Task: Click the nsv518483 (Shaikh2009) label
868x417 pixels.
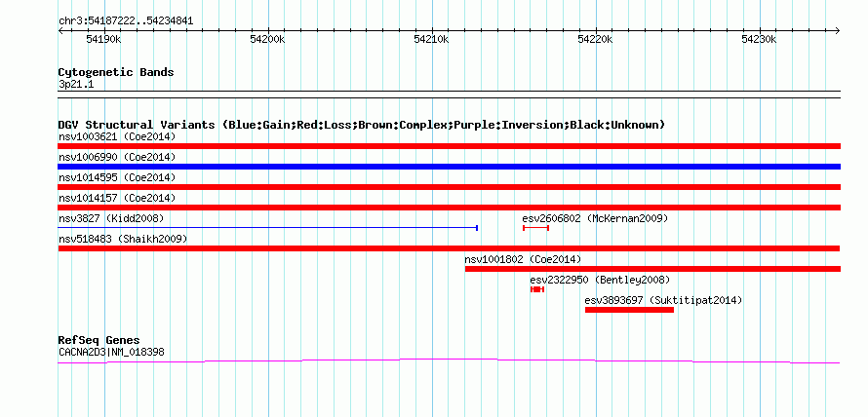Action: [x=123, y=239]
